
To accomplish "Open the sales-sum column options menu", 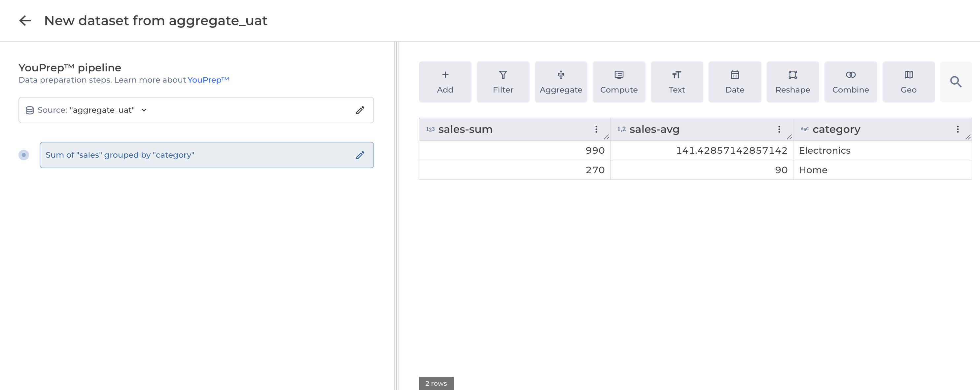I will coord(596,129).
